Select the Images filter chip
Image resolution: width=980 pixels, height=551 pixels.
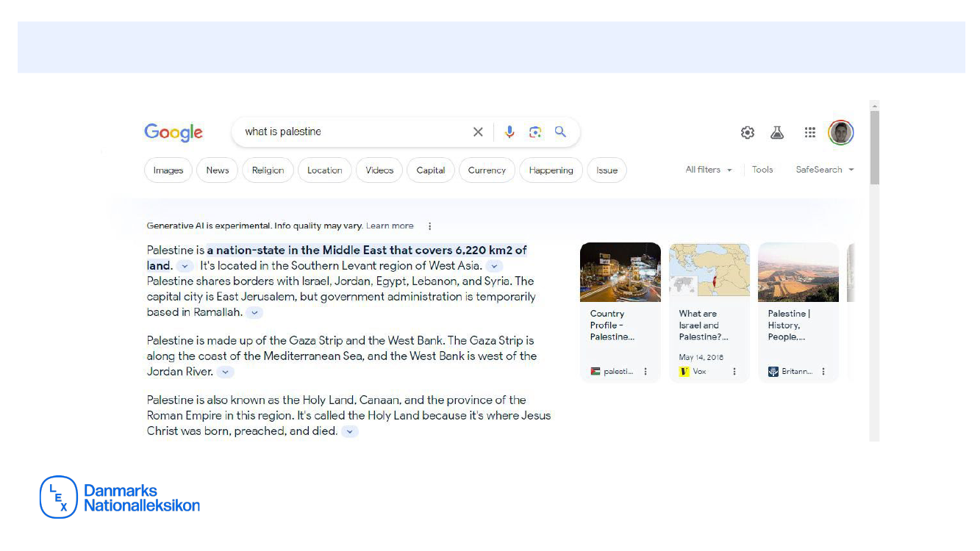click(x=168, y=170)
